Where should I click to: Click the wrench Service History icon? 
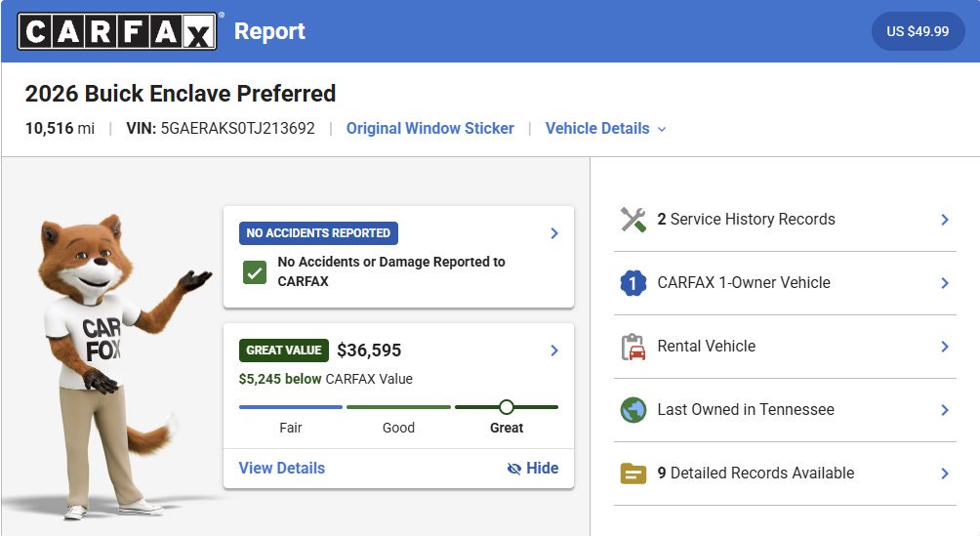[x=633, y=220]
